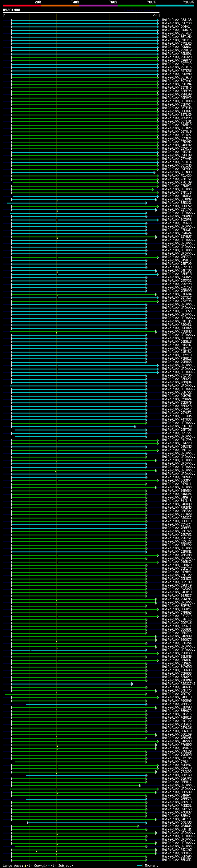Select label UniRef100_P29327-2
The image size is (197, 868).
point(179,684)
